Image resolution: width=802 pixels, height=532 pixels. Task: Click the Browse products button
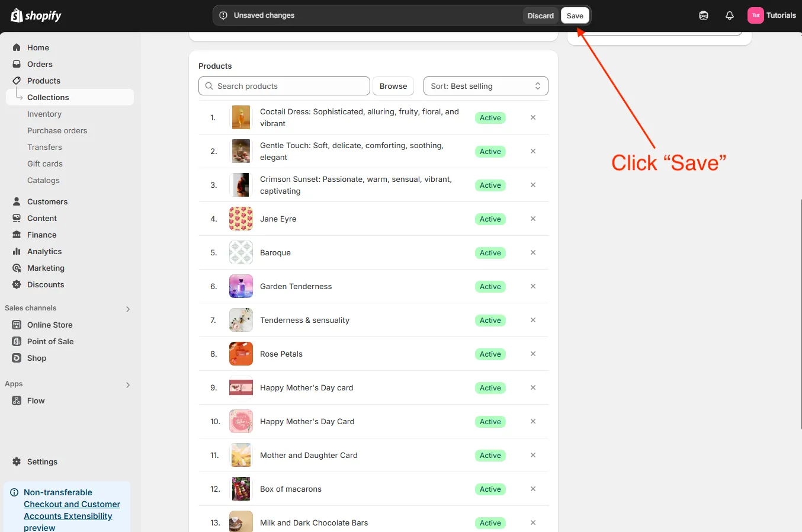tap(393, 86)
